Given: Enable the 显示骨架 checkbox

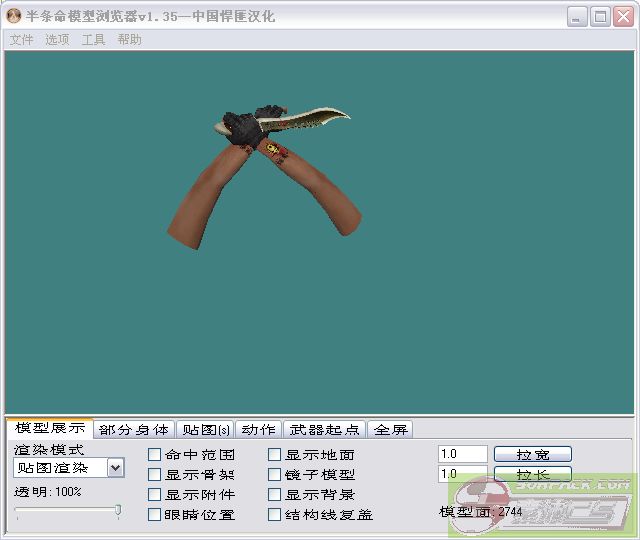Looking at the screenshot, I should 155,475.
